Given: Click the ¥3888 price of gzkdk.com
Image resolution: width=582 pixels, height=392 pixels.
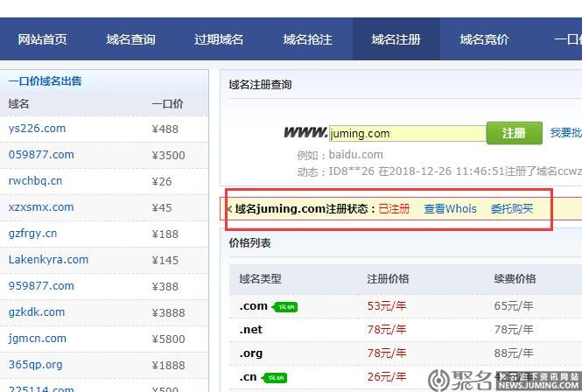Looking at the screenshot, I should [x=168, y=313].
